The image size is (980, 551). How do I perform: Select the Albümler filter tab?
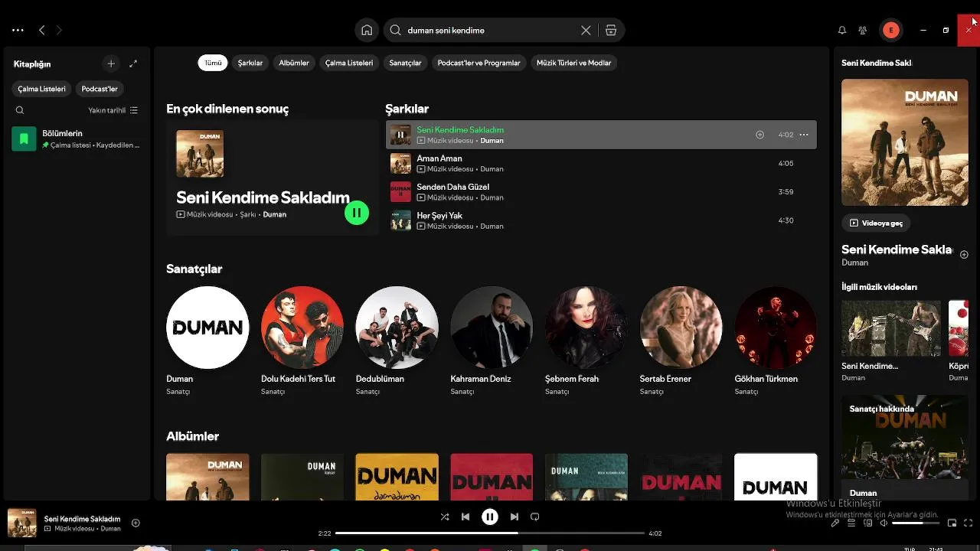click(294, 63)
